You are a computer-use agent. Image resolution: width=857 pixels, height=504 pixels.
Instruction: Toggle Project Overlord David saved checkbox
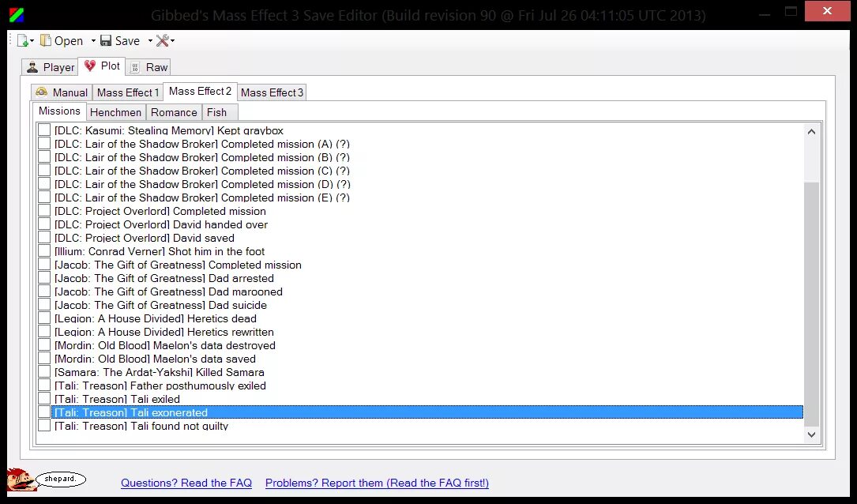click(44, 238)
